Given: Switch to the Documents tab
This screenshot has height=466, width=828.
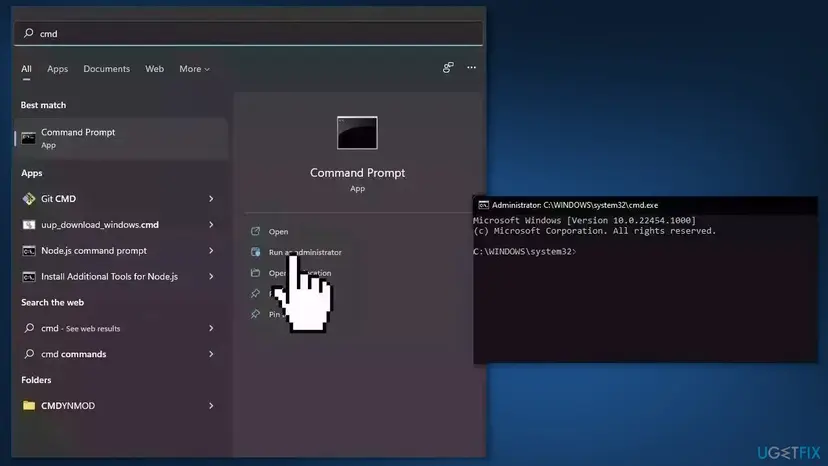Looking at the screenshot, I should coord(106,69).
